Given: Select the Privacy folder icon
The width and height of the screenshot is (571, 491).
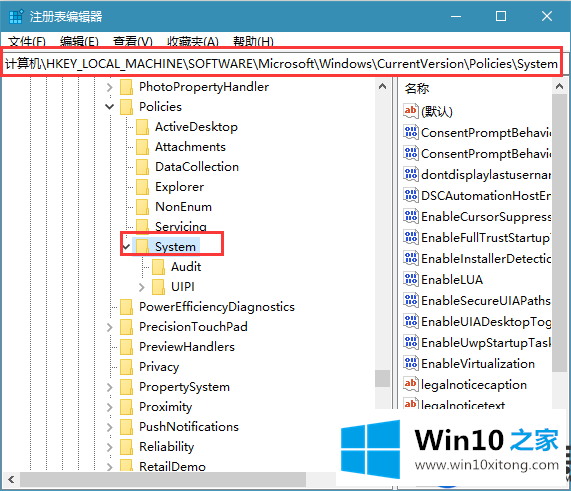Looking at the screenshot, I should click(126, 367).
